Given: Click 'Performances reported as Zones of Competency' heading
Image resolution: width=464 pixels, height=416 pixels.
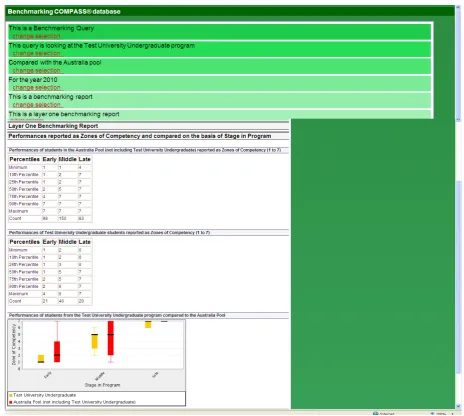Looking at the screenshot, I should click(140, 136).
